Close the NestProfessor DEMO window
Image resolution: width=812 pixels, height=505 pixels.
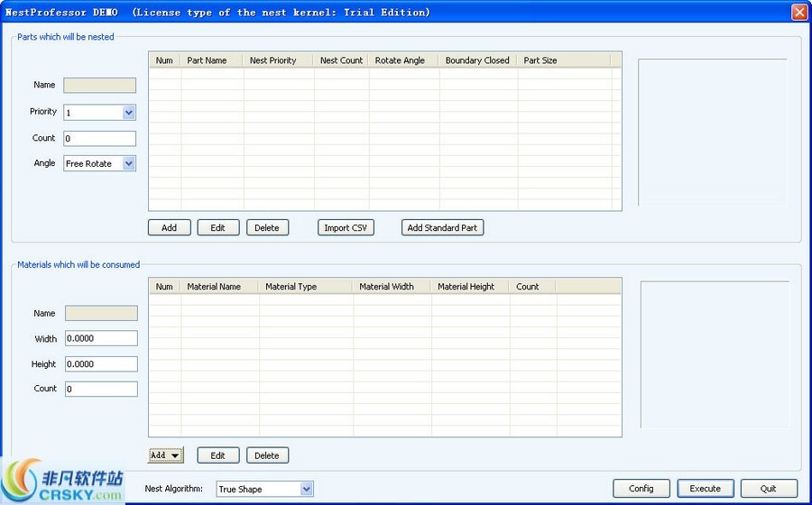point(799,12)
